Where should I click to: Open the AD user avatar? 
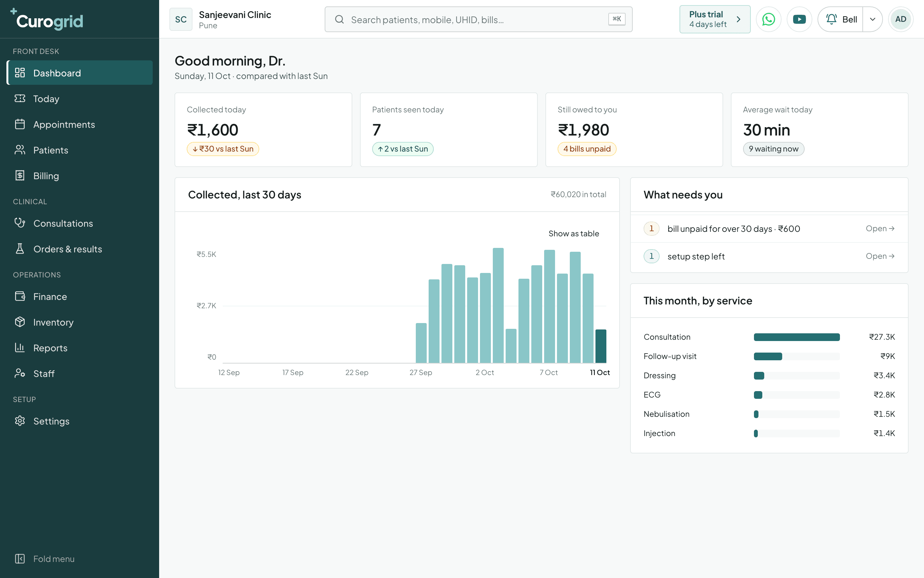pyautogui.click(x=900, y=19)
